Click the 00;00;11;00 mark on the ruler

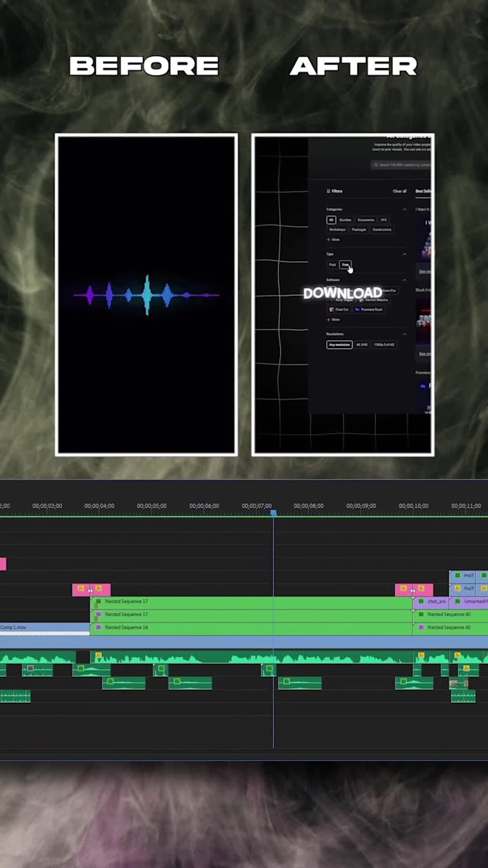pos(466,506)
